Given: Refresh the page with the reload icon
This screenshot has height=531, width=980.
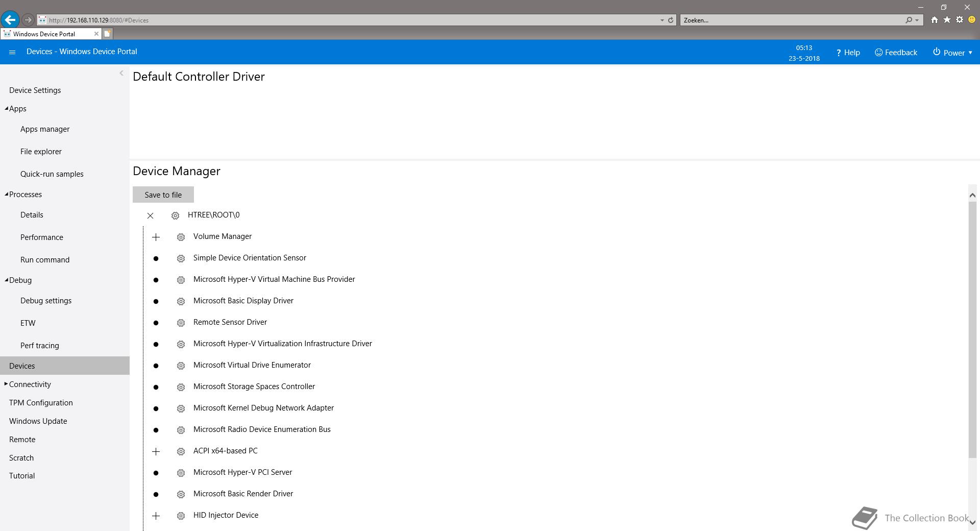Looking at the screenshot, I should [671, 20].
